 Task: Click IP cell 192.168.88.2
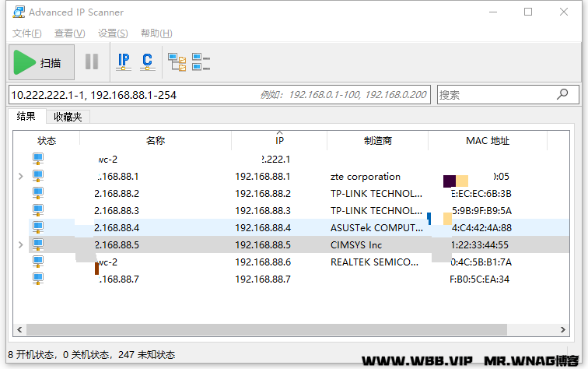tap(263, 194)
